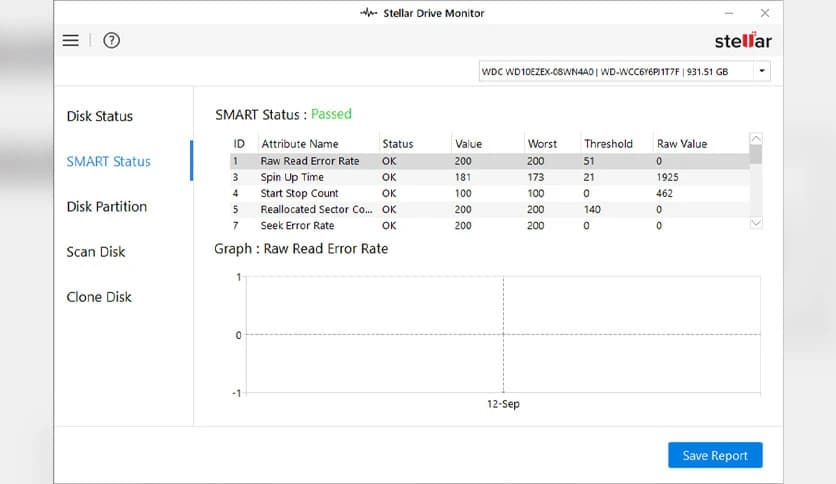The image size is (836, 484).
Task: Click the stellar logo
Action: click(743, 41)
